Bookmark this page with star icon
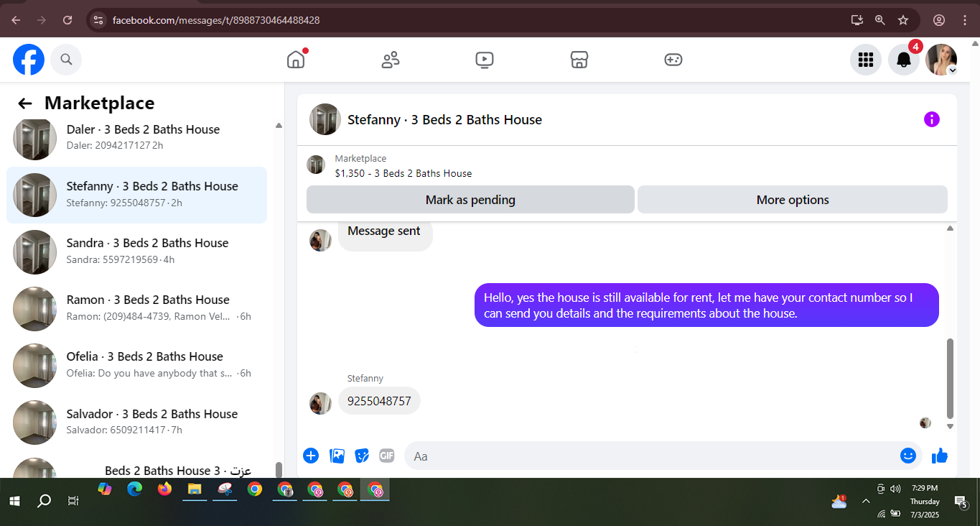 (903, 20)
